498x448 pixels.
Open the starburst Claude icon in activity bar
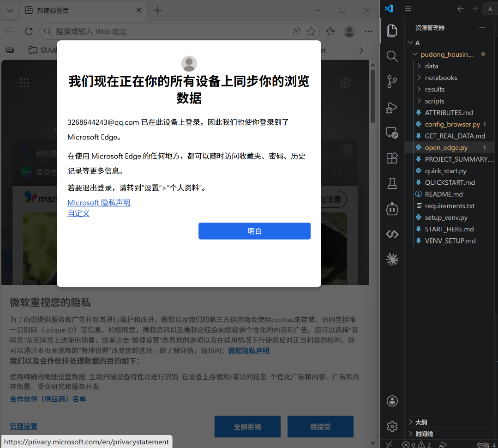pos(392,260)
